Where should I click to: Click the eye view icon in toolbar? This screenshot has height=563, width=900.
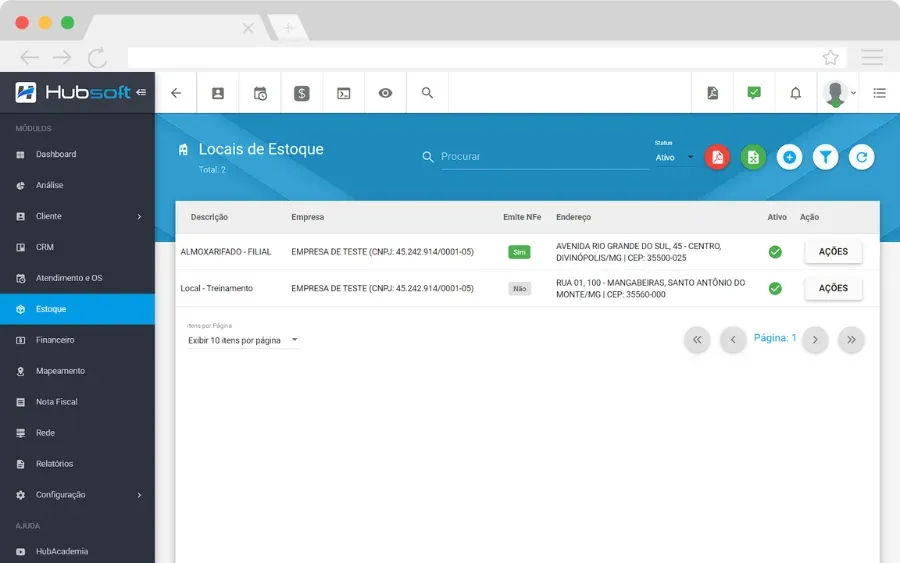[385, 93]
